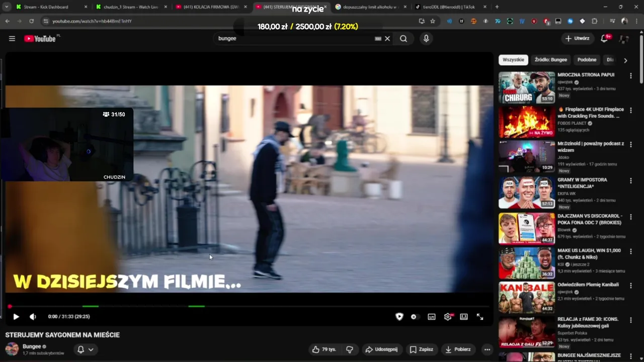
Task: Open options for GRAMY W IMPOSTORA video
Action: (x=630, y=180)
